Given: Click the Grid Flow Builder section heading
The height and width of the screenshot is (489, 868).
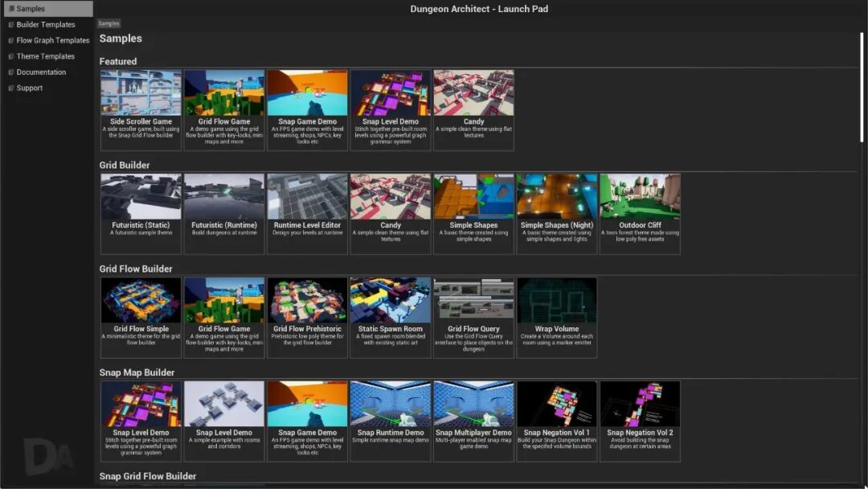Looking at the screenshot, I should pyautogui.click(x=136, y=269).
